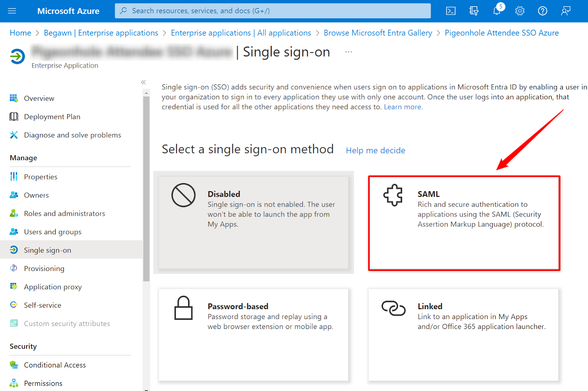
Task: Click the Conditional Access icon
Action: tap(14, 365)
